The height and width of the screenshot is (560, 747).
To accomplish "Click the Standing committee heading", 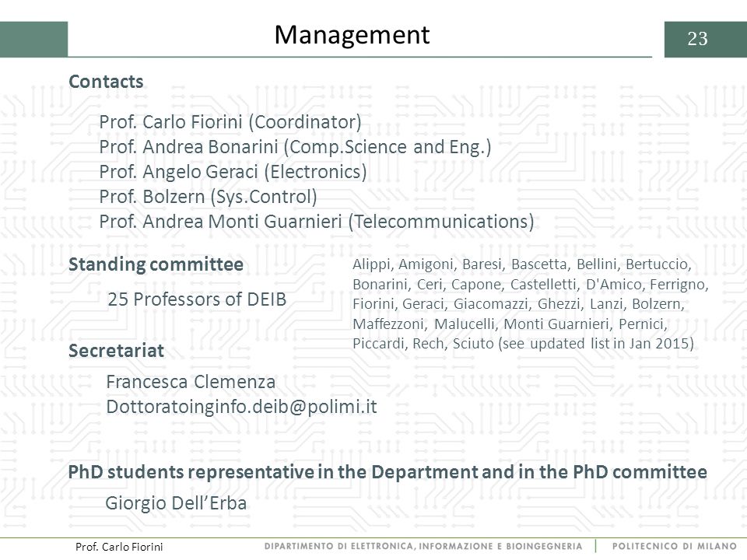I will (x=156, y=264).
